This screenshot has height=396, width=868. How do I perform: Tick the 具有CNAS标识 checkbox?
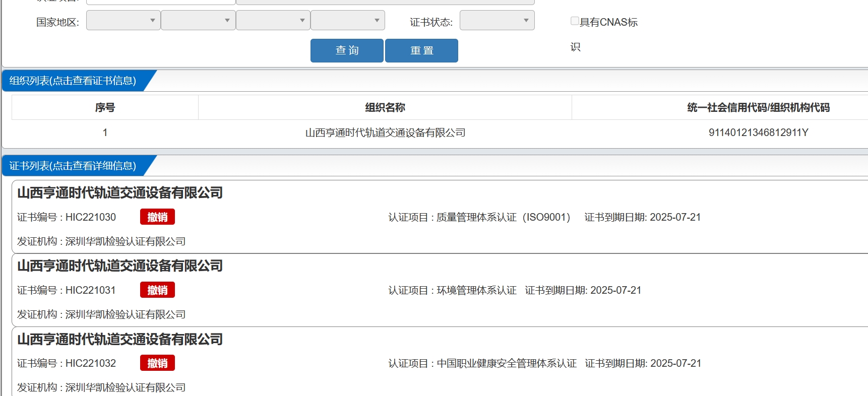click(x=575, y=21)
